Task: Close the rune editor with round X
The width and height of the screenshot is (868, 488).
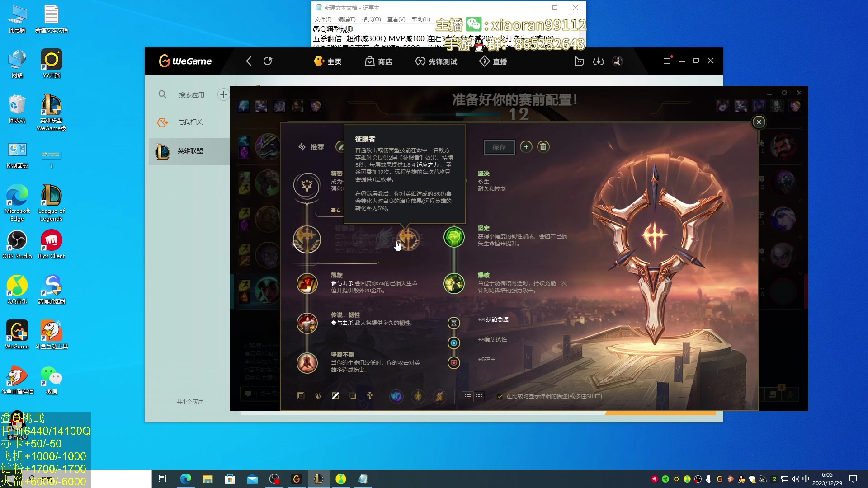Action: pyautogui.click(x=759, y=122)
